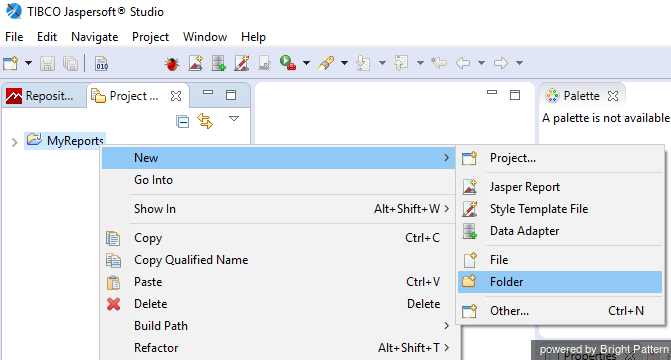Image resolution: width=671 pixels, height=360 pixels.
Task: Click the binary 010 toolbar icon
Action: 101,63
